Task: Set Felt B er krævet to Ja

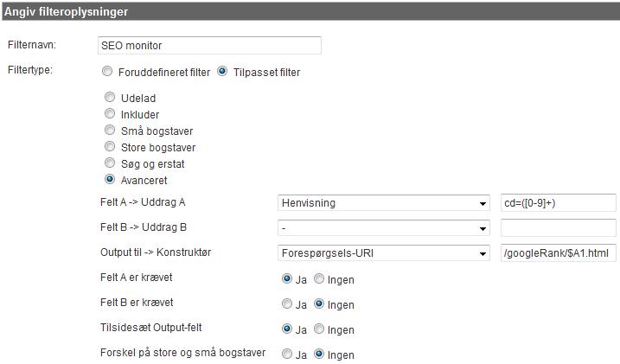Action: [x=287, y=304]
